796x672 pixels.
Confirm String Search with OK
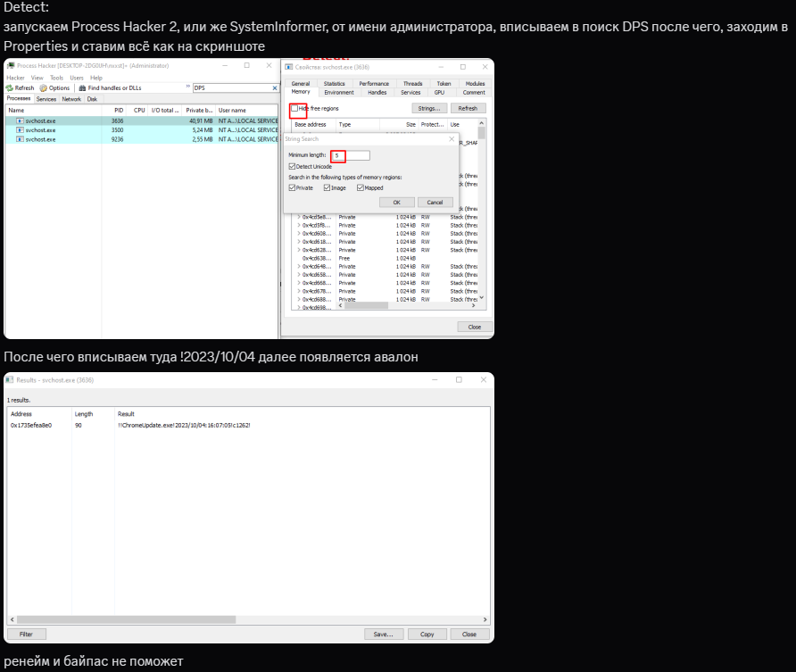pyautogui.click(x=397, y=202)
